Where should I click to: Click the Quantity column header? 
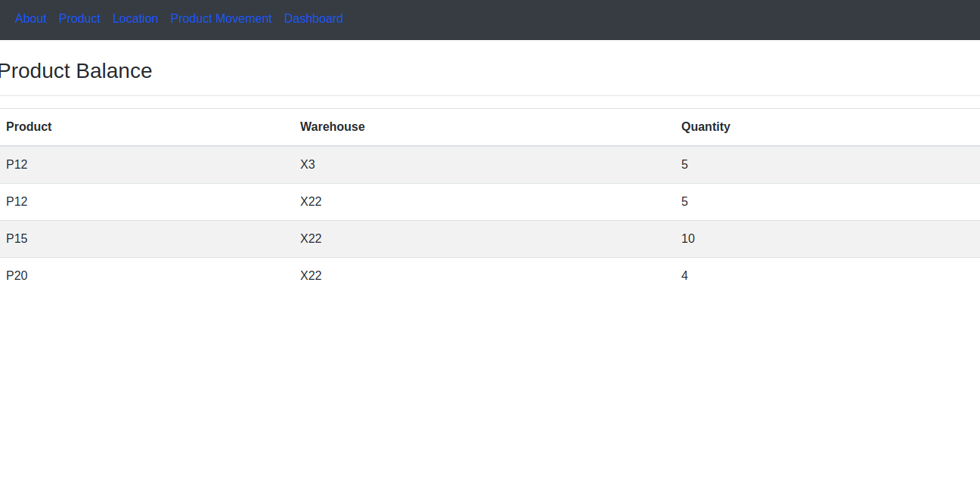tap(706, 126)
